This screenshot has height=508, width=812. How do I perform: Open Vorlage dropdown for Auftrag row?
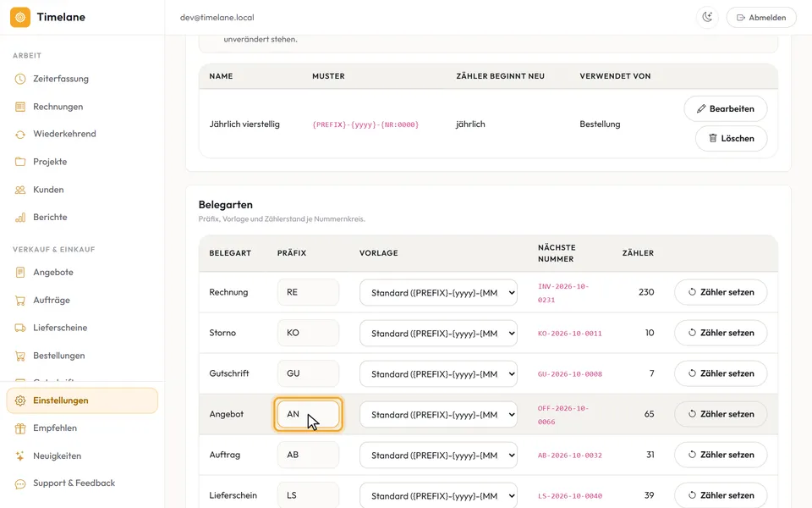tap(438, 456)
